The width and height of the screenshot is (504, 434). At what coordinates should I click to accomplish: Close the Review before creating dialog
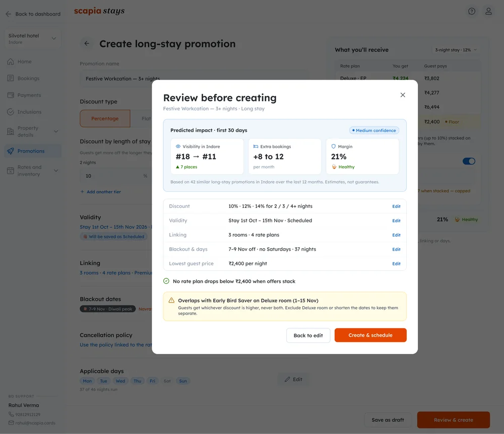402,95
